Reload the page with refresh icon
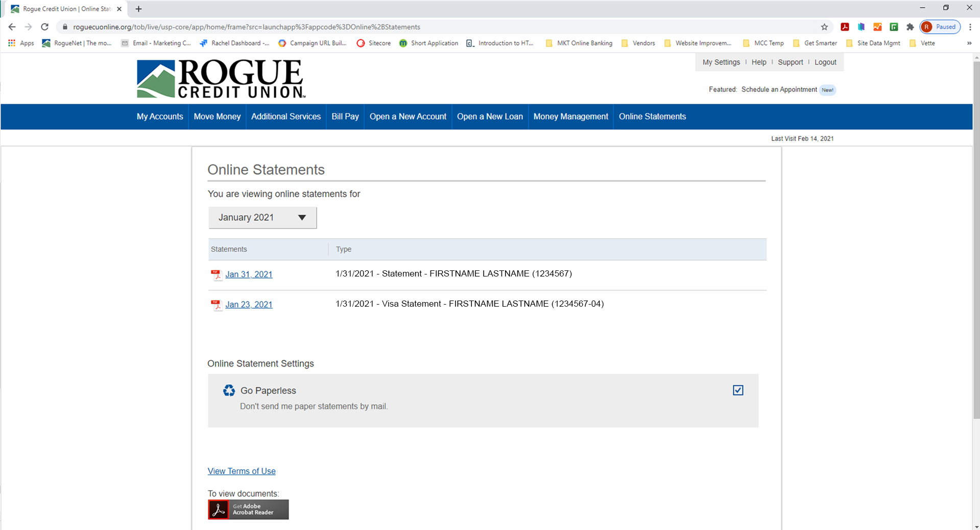This screenshot has height=530, width=980. [45, 27]
